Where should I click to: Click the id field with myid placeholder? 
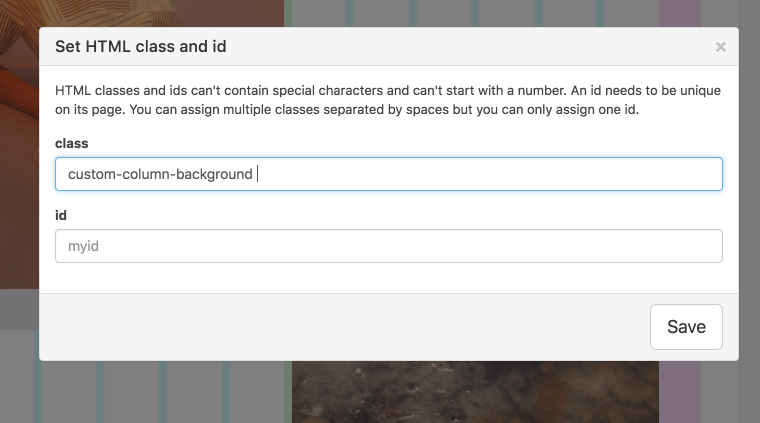pyautogui.click(x=388, y=246)
